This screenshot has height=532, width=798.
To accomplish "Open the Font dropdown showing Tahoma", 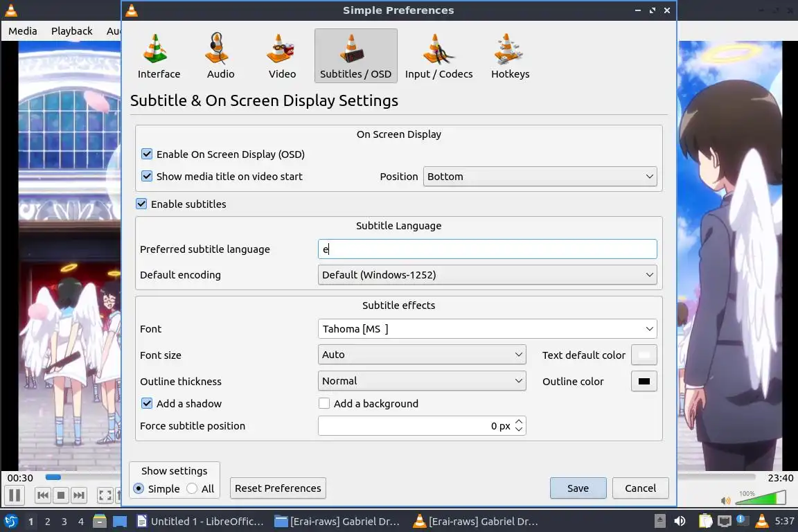I will point(487,328).
